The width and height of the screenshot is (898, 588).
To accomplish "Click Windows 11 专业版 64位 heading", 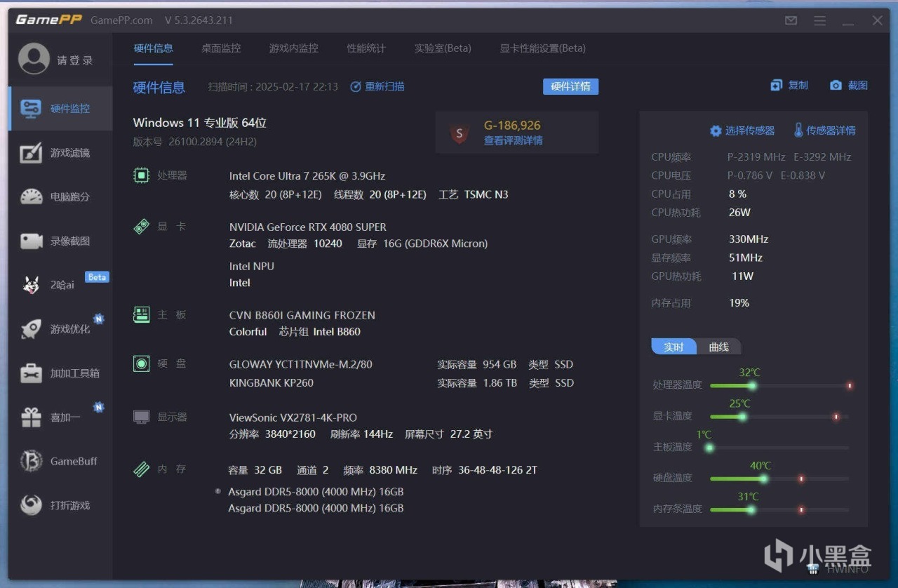I will pyautogui.click(x=200, y=123).
